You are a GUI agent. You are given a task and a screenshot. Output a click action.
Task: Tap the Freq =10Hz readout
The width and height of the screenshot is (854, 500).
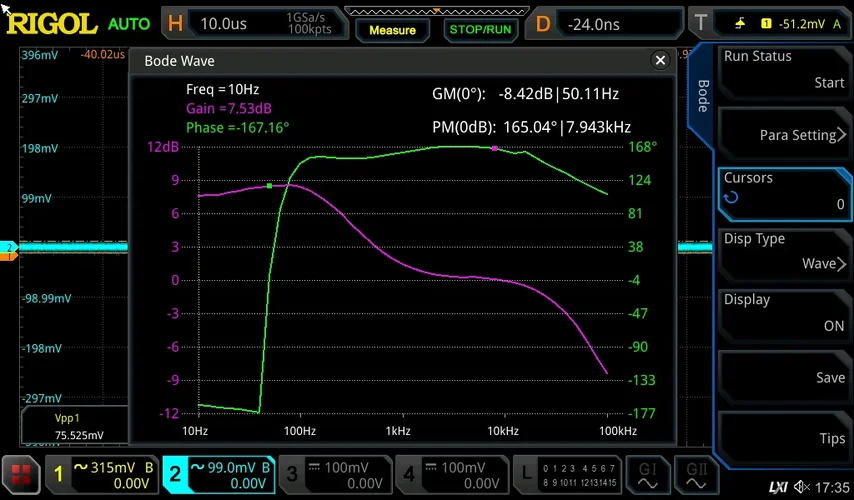(222, 89)
